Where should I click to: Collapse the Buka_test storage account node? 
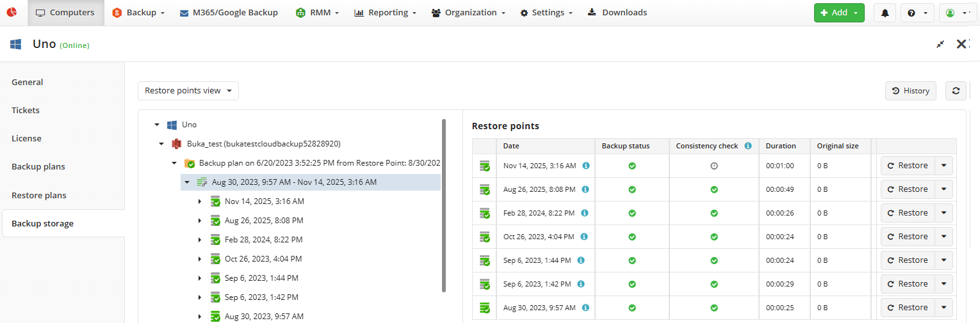162,144
